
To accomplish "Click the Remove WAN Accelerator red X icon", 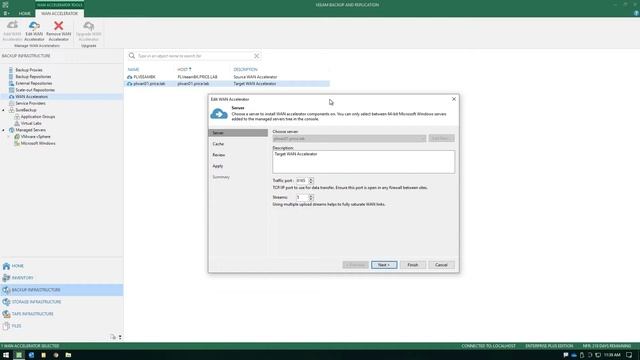I will 58,26.
